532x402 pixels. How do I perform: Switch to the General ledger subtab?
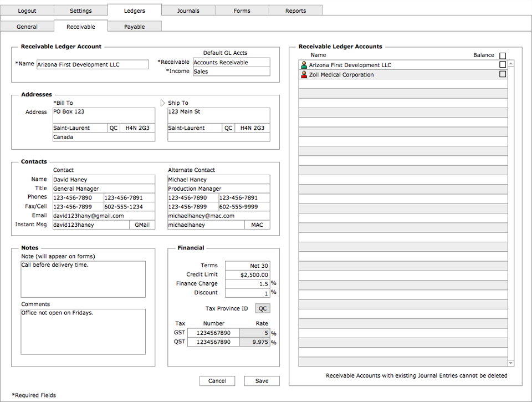click(27, 27)
